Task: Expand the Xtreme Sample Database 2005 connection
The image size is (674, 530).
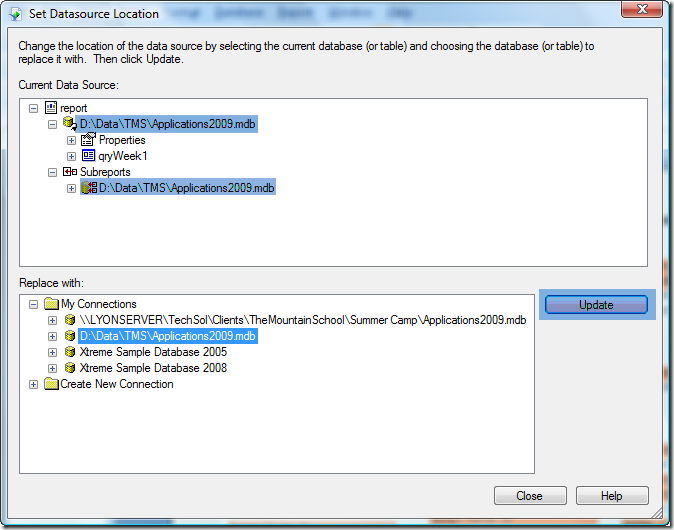Action: pos(53,352)
